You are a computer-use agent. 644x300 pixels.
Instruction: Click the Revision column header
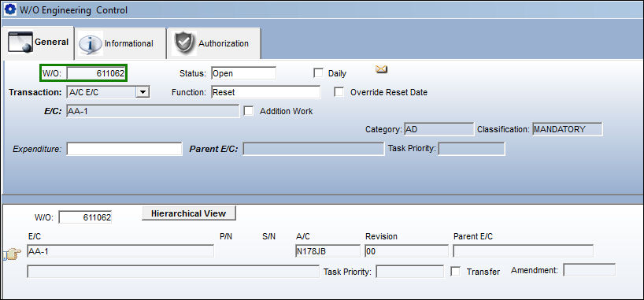click(x=381, y=237)
